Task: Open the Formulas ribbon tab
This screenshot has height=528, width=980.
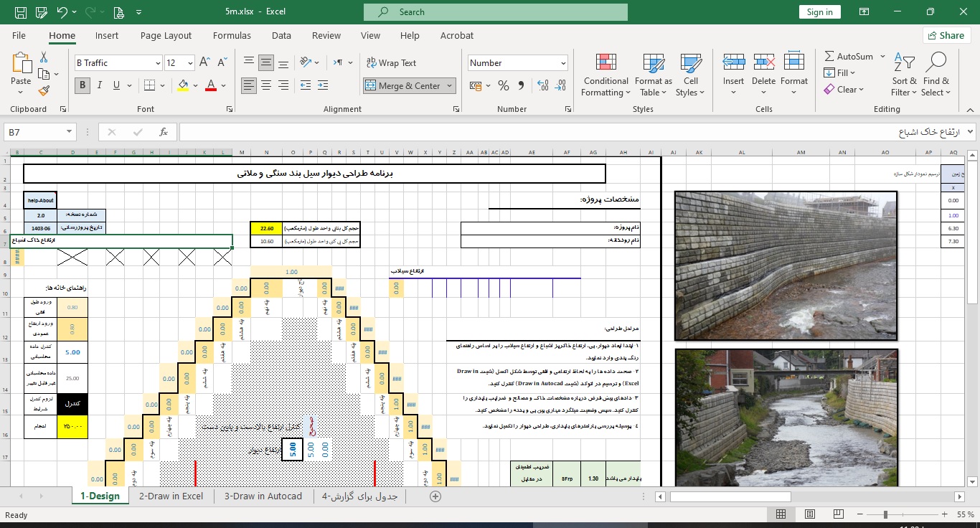Action: pos(232,36)
